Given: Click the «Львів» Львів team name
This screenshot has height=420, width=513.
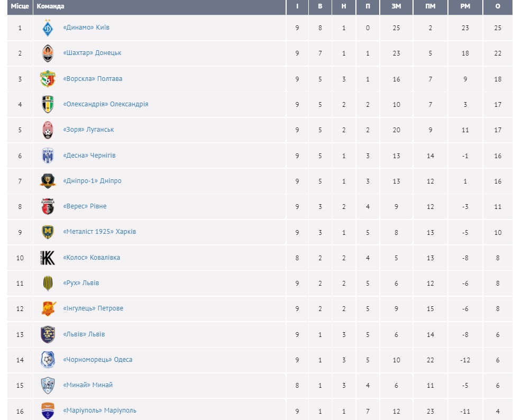Looking at the screenshot, I should coord(84,334).
